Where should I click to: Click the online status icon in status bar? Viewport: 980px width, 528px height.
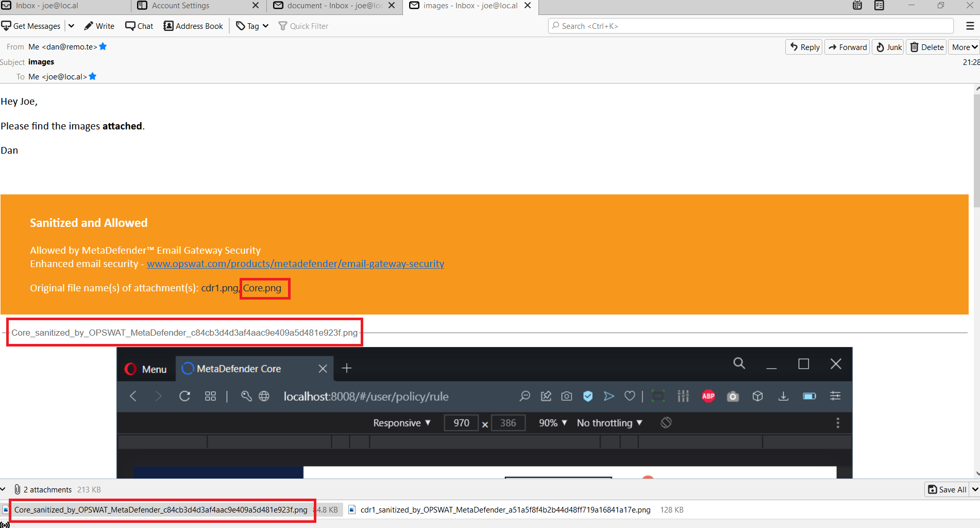click(x=5, y=525)
